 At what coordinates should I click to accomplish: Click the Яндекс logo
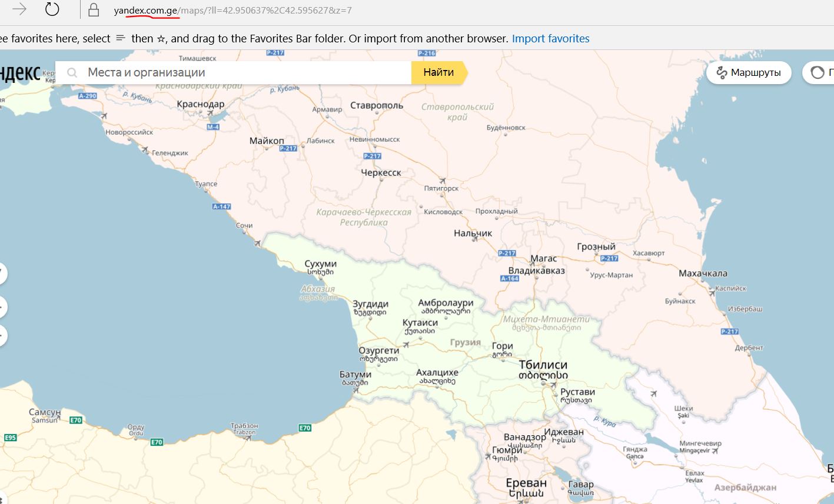pos(20,73)
